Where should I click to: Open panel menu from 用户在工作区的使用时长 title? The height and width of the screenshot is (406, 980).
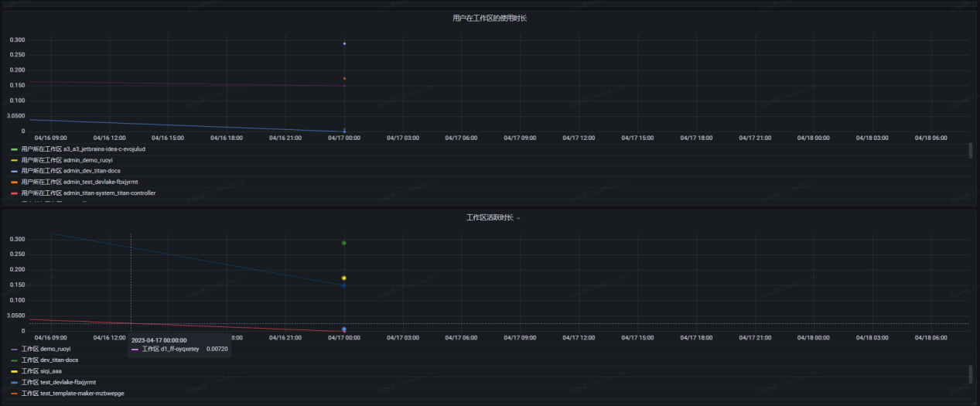(x=490, y=18)
